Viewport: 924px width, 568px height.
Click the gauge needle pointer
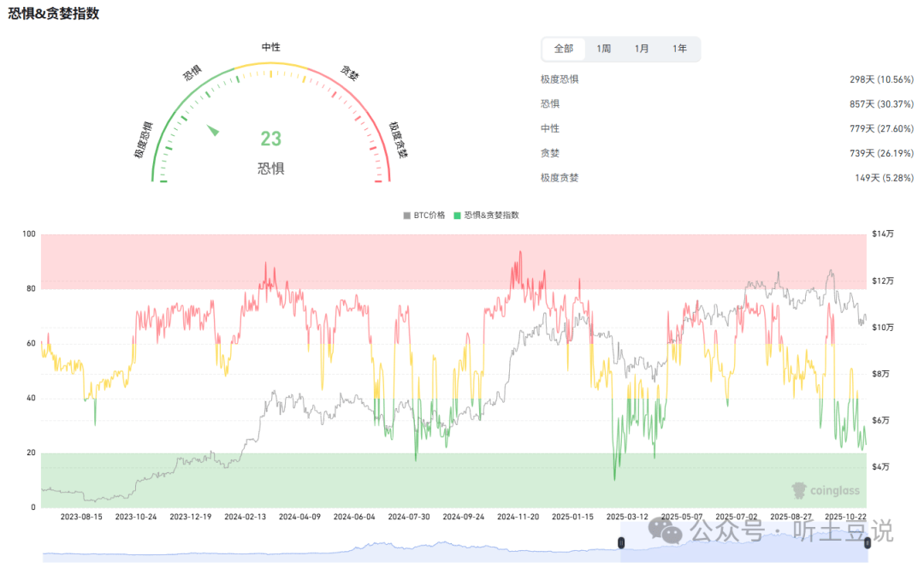(212, 131)
